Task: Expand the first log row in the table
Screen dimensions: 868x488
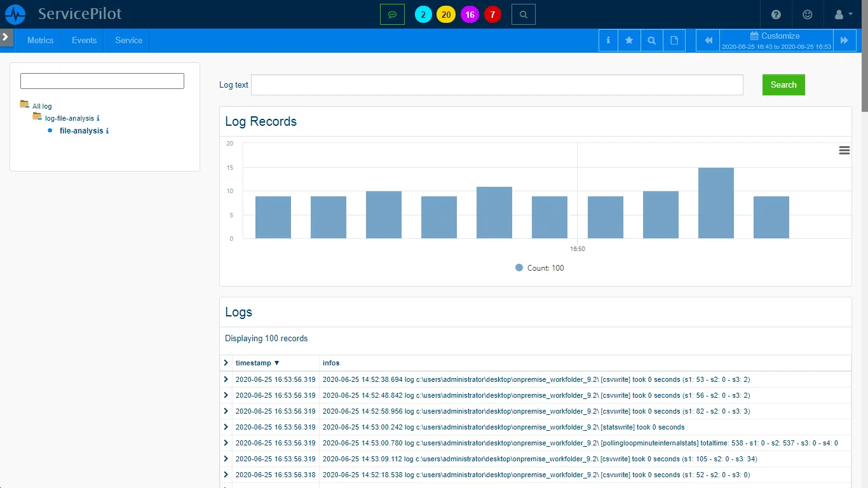Action: click(x=226, y=379)
